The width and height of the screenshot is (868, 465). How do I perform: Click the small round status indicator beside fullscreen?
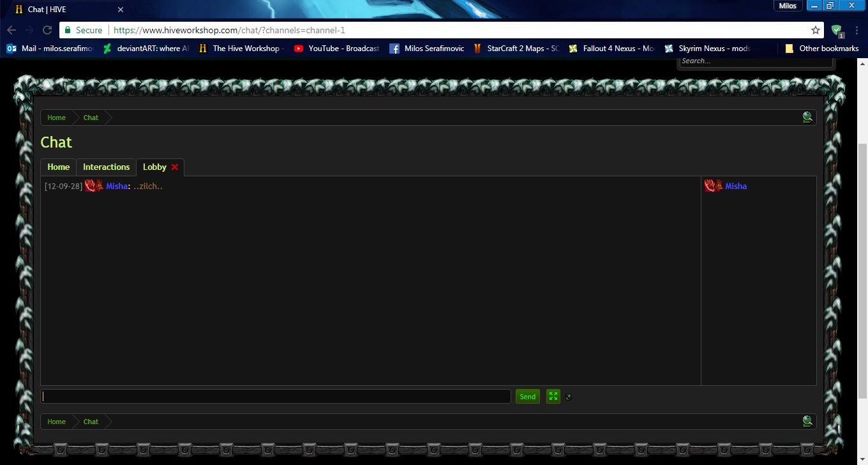click(568, 397)
